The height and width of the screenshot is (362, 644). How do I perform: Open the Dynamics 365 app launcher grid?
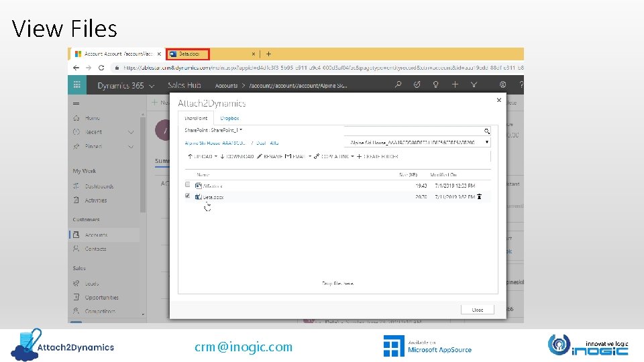click(x=76, y=84)
